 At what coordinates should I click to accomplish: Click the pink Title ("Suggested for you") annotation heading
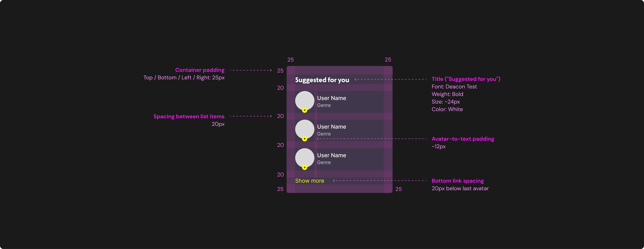coord(466,79)
